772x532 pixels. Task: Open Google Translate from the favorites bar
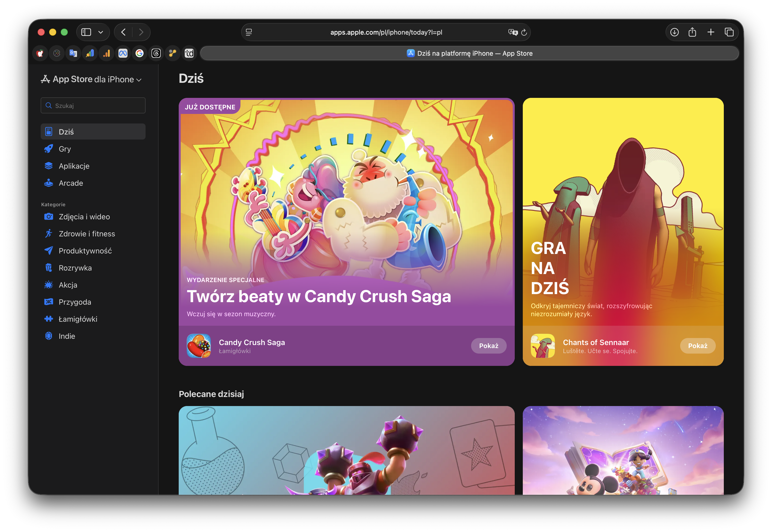73,53
